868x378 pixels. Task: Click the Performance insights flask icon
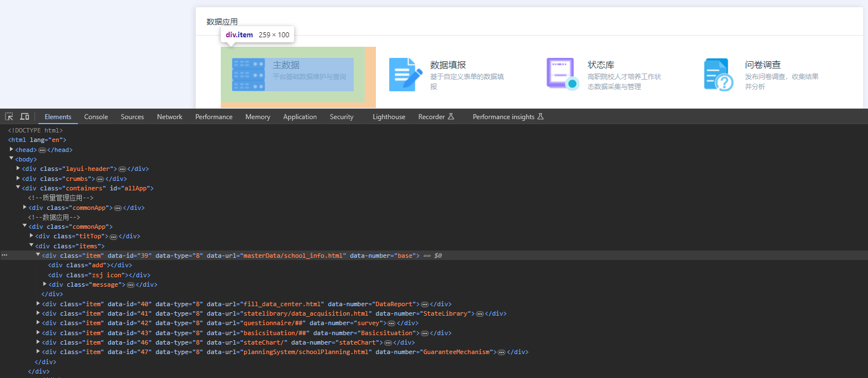540,117
